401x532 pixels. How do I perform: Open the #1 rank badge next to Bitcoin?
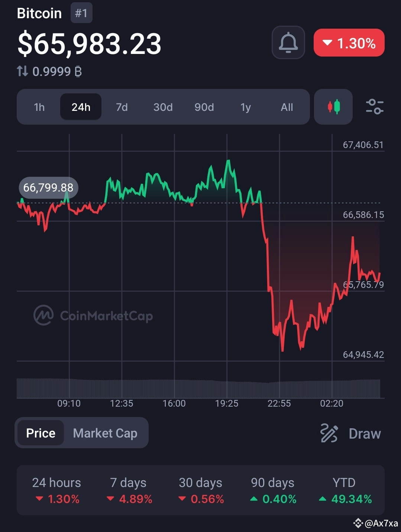coord(81,13)
